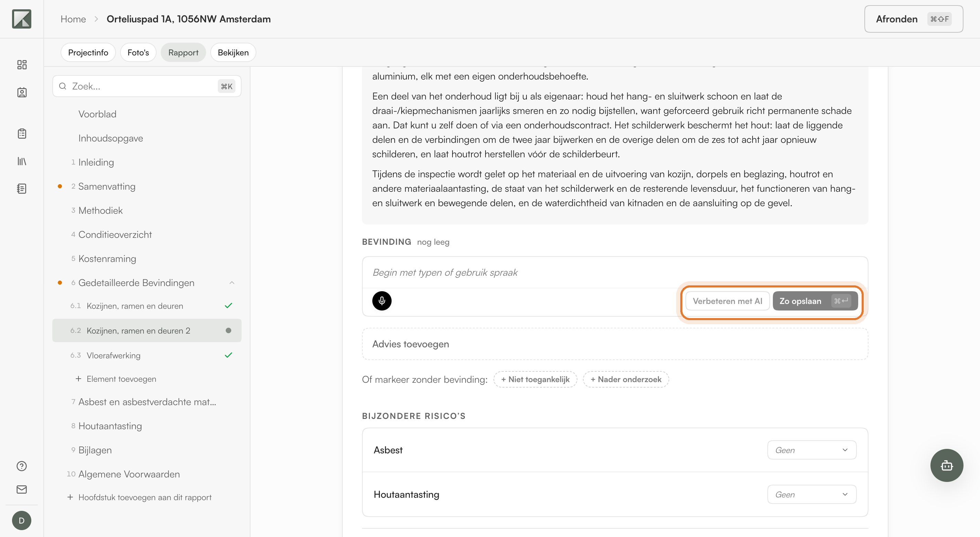This screenshot has height=537, width=980.
Task: Open the clipboard checklist icon in sidebar
Action: [x=22, y=134]
